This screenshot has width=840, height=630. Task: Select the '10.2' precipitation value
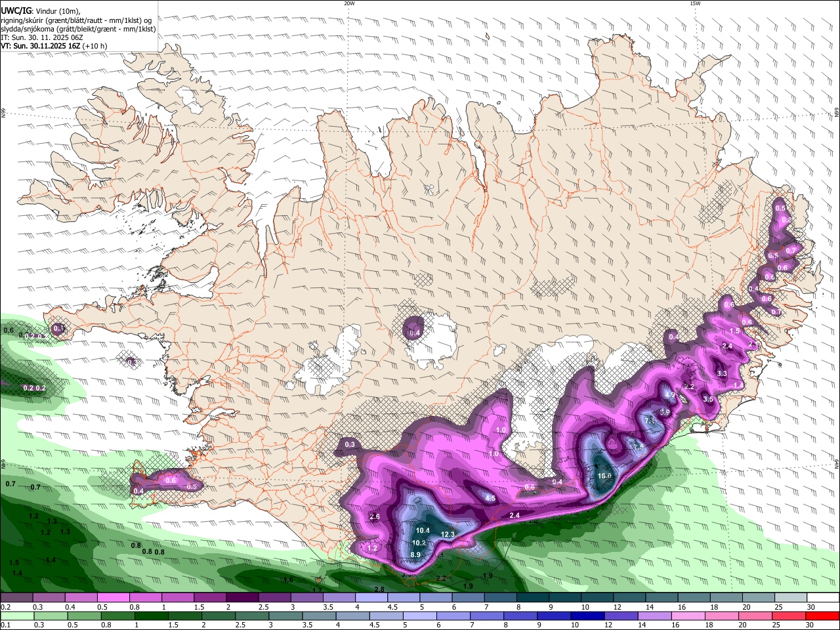419,543
